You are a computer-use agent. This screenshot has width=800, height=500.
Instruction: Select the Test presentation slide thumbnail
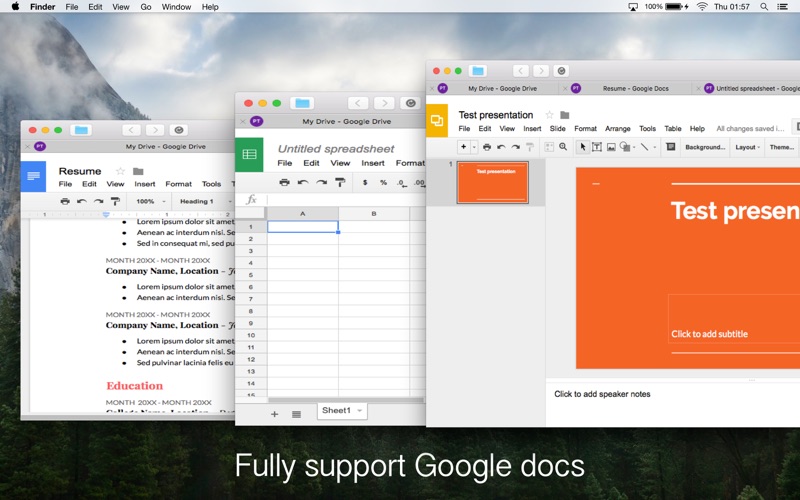tap(492, 182)
